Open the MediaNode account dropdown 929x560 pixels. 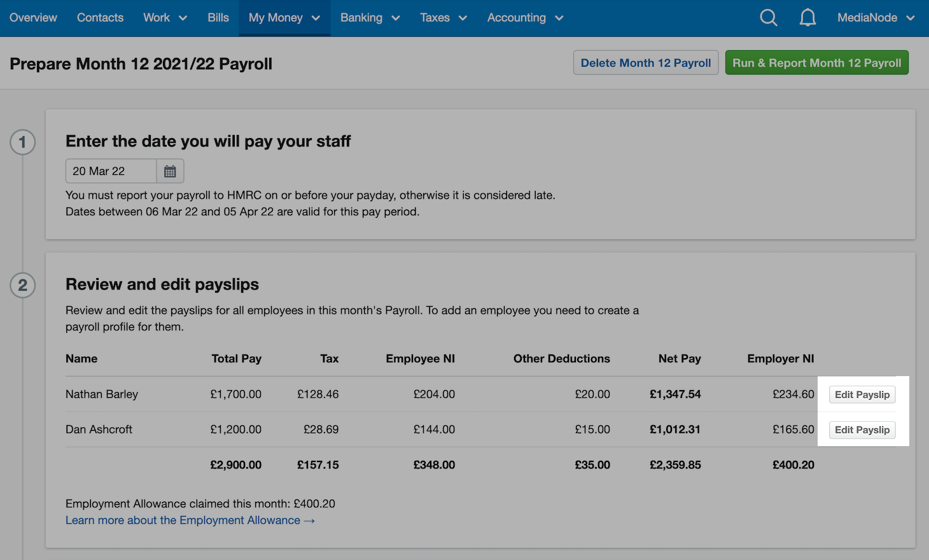click(876, 18)
